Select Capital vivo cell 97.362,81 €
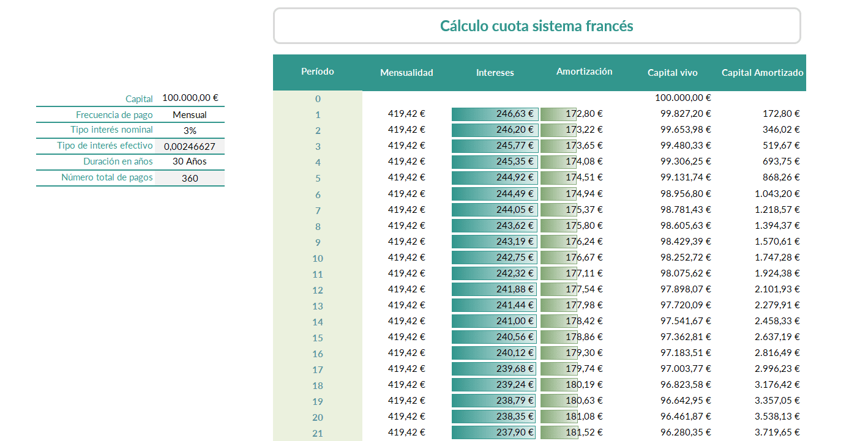 point(686,336)
